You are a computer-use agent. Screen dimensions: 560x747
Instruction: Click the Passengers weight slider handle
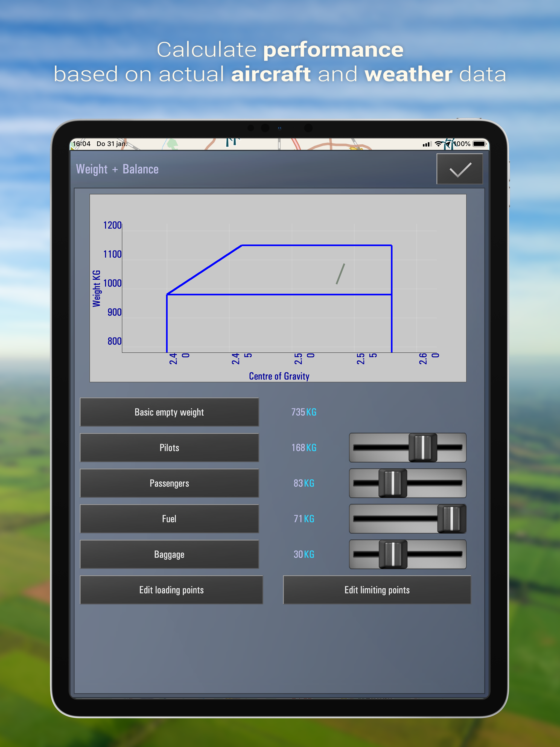(392, 483)
